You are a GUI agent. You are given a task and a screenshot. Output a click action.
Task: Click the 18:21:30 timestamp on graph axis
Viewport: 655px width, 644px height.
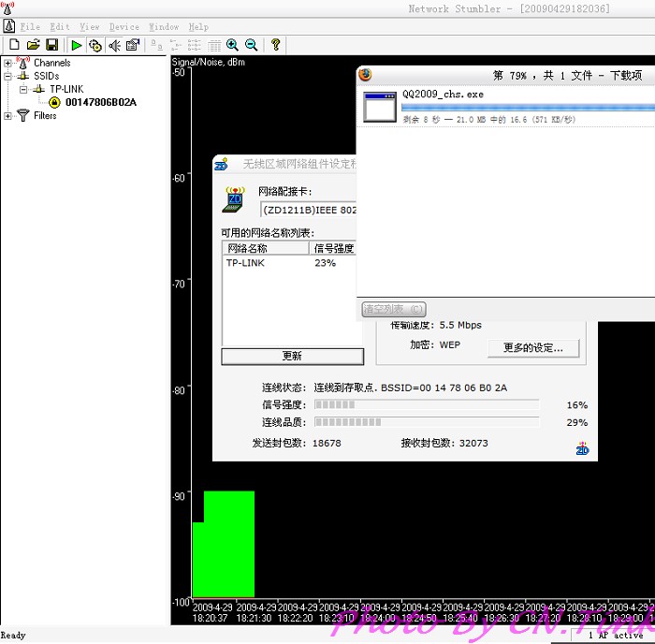[254, 618]
